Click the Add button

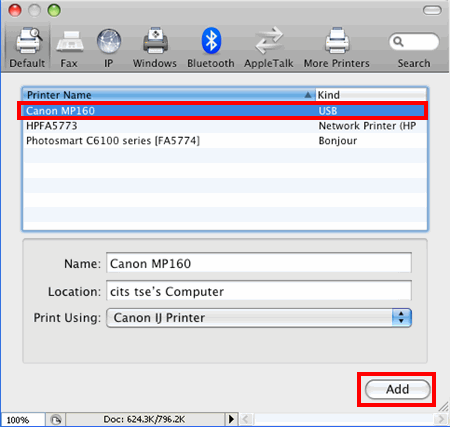(397, 389)
